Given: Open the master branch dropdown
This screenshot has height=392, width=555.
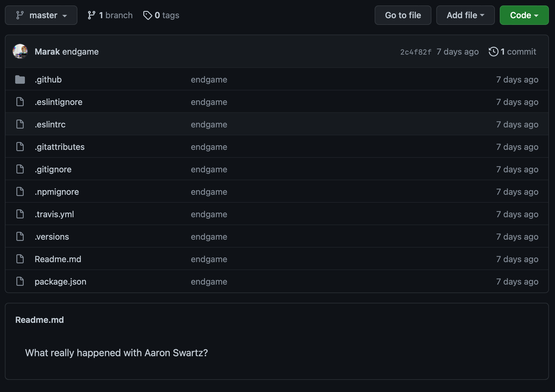Looking at the screenshot, I should click(x=41, y=15).
